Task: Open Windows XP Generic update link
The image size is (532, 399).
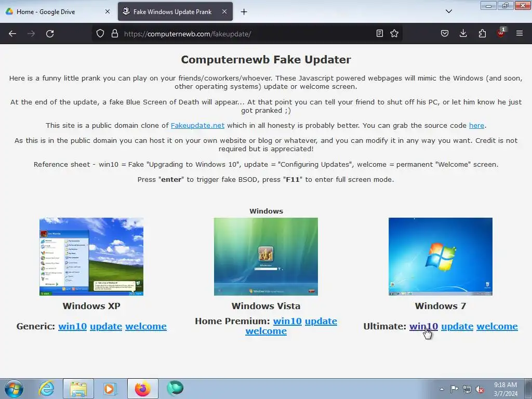Action: coord(106,326)
